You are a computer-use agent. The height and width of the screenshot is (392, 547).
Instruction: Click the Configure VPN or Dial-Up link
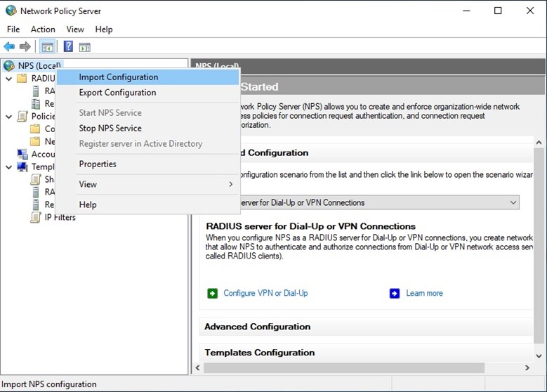265,293
